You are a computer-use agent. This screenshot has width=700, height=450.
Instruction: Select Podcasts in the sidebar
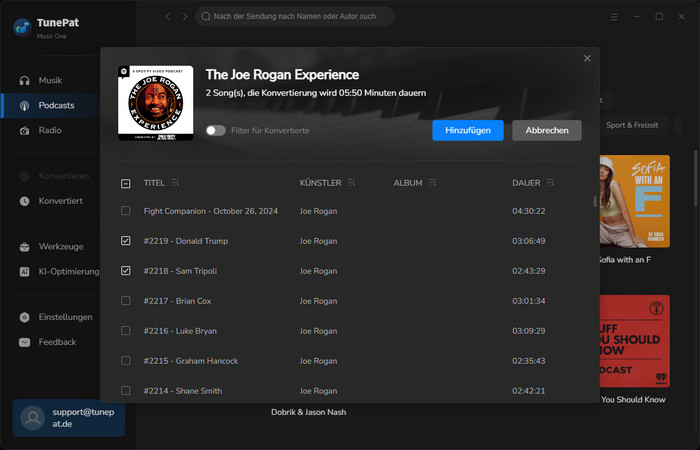coord(50,106)
